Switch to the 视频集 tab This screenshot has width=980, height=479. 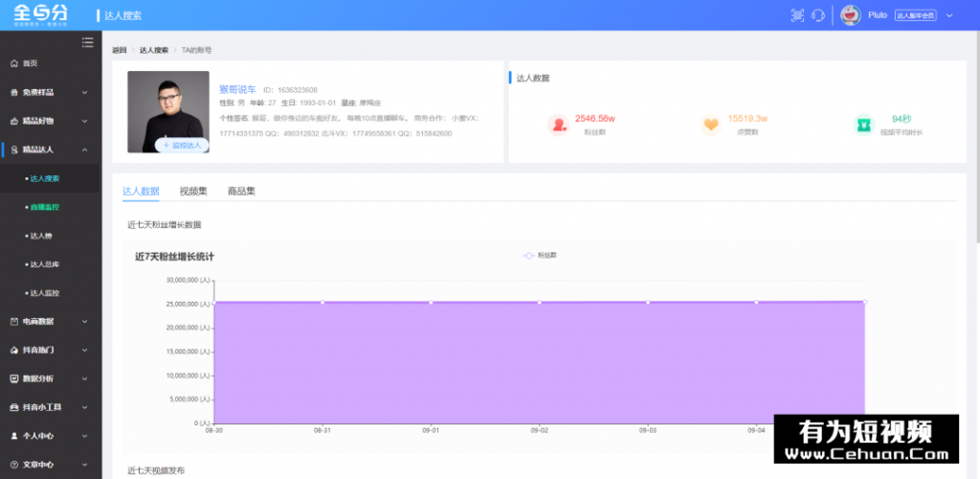[193, 191]
